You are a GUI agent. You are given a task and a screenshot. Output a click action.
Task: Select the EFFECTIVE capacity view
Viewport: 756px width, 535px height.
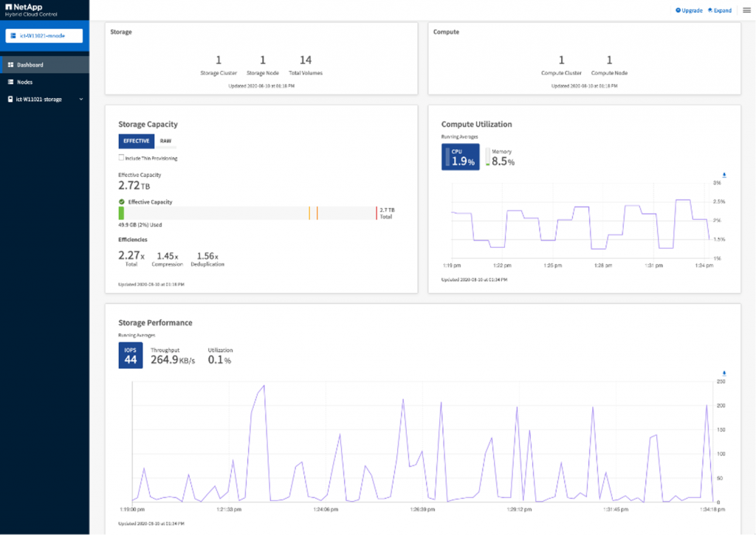(136, 141)
